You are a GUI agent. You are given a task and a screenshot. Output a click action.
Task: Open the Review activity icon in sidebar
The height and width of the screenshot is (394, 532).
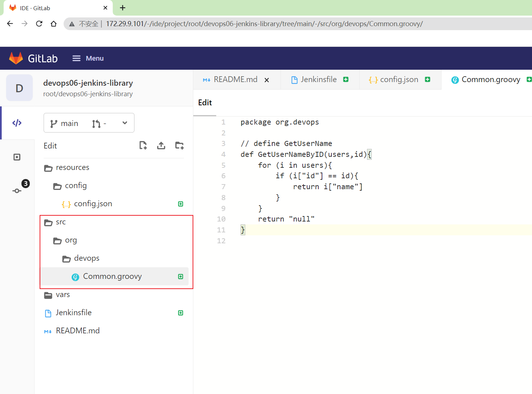(17, 157)
